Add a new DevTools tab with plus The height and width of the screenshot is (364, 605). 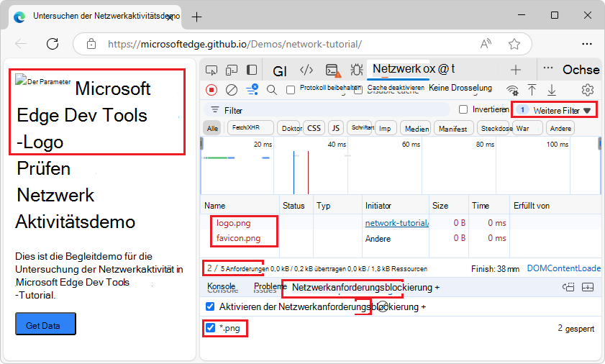[x=516, y=70]
